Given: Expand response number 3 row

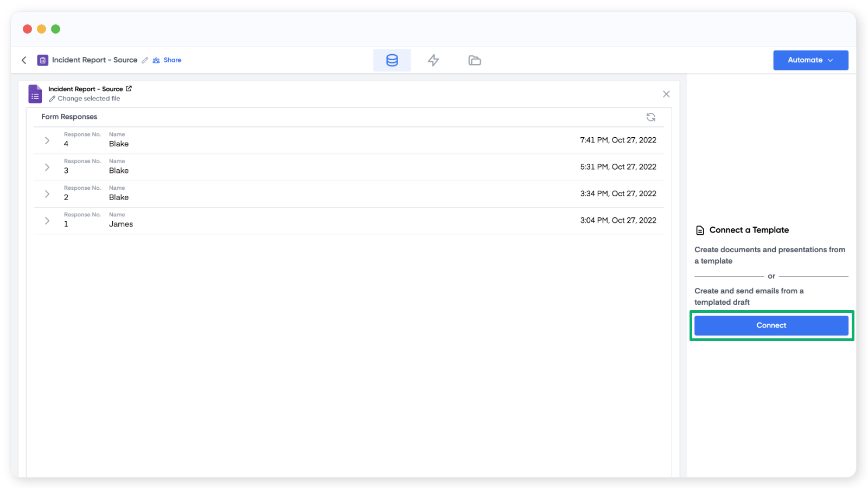Looking at the screenshot, I should (47, 167).
